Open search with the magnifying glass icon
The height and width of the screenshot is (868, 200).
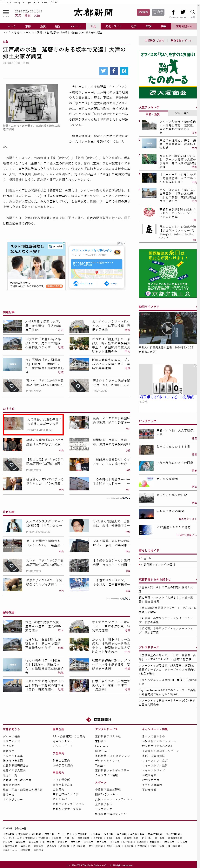tap(193, 12)
